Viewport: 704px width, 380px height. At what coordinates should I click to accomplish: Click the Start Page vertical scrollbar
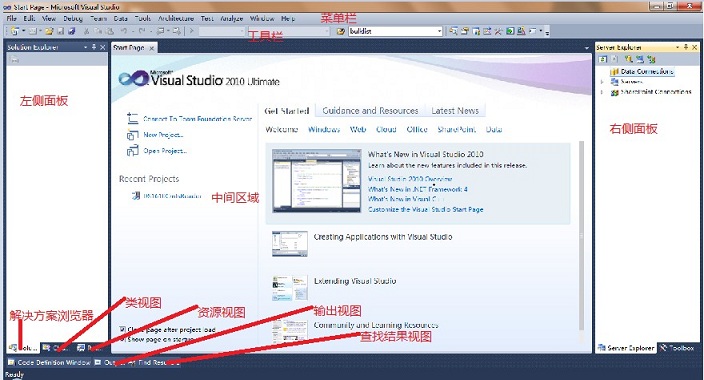581,236
